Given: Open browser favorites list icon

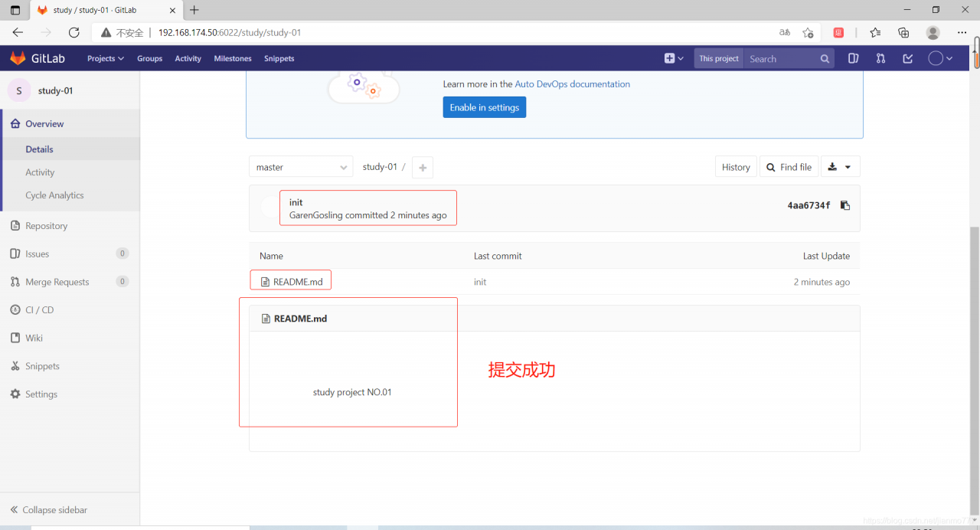Looking at the screenshot, I should (875, 32).
